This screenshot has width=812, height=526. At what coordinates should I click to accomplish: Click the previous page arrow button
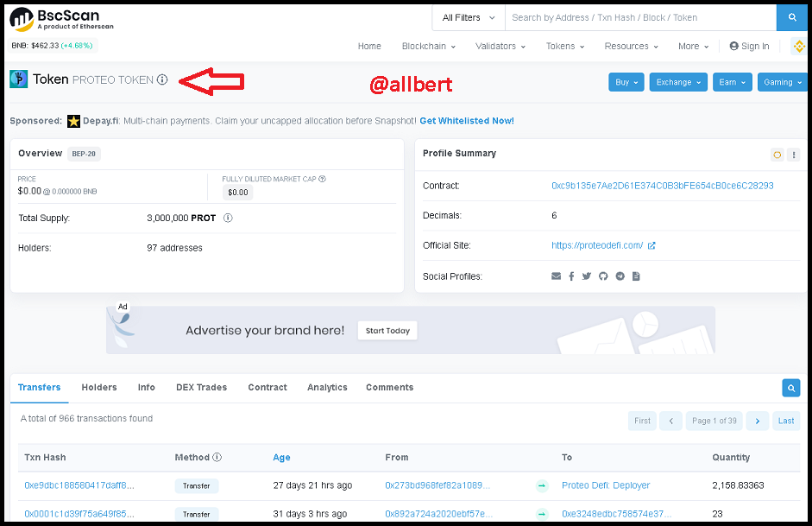pos(670,421)
